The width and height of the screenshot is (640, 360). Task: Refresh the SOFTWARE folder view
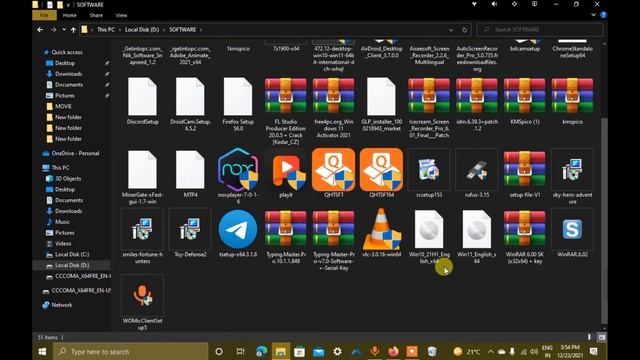point(464,30)
